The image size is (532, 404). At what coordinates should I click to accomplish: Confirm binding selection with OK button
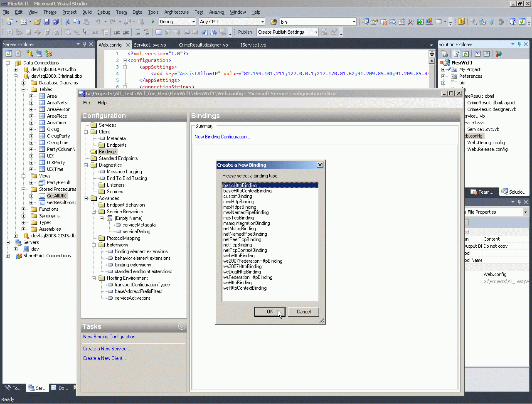(270, 312)
